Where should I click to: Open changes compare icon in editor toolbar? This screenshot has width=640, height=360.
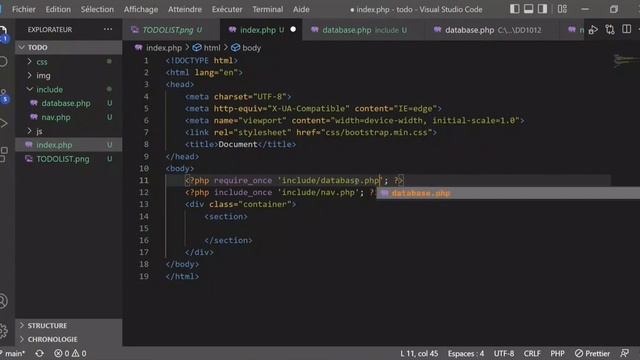(x=610, y=30)
